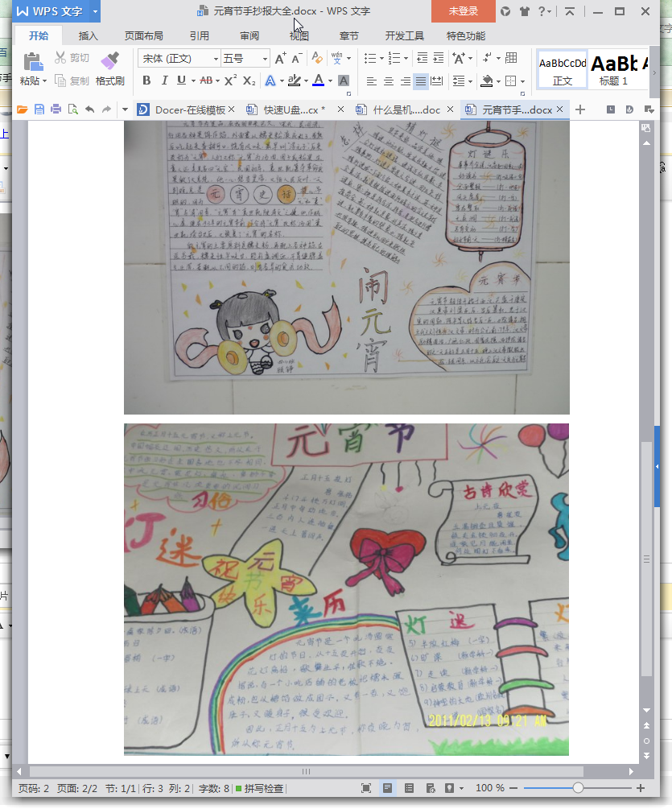Apply the 标题 1 heading style
The height and width of the screenshot is (809, 672).
(x=614, y=69)
